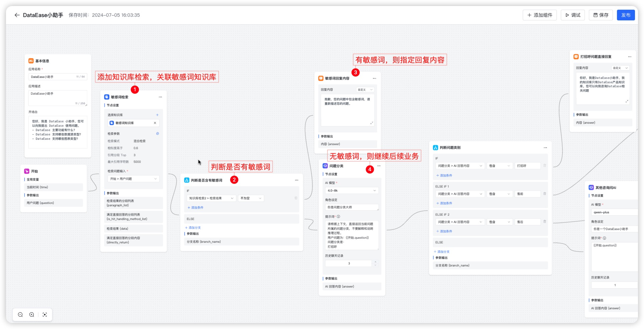644x329 pixels.
Task: Open the 打招呼问题直接回复 node more menu
Action: (x=630, y=57)
